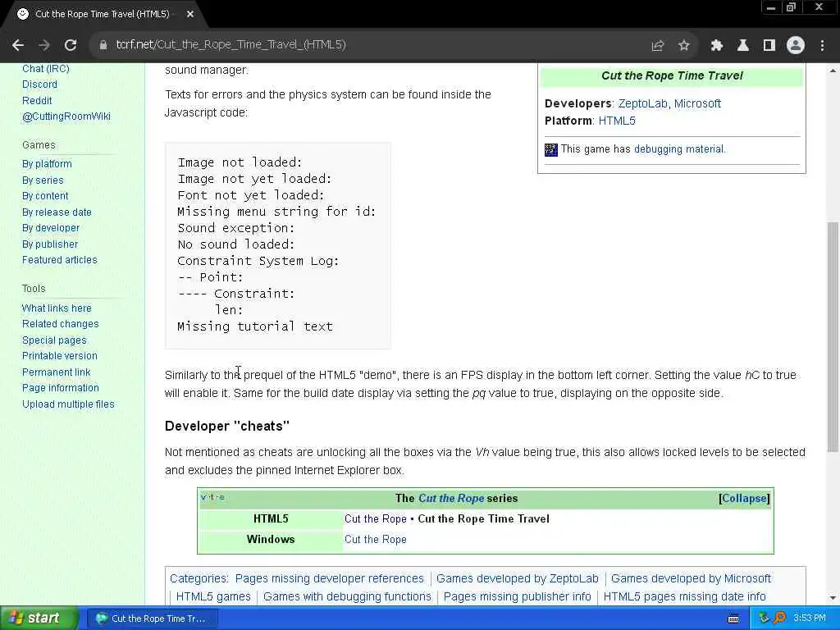This screenshot has width=840, height=630.
Task: Open Pages missing developer references category
Action: [330, 578]
